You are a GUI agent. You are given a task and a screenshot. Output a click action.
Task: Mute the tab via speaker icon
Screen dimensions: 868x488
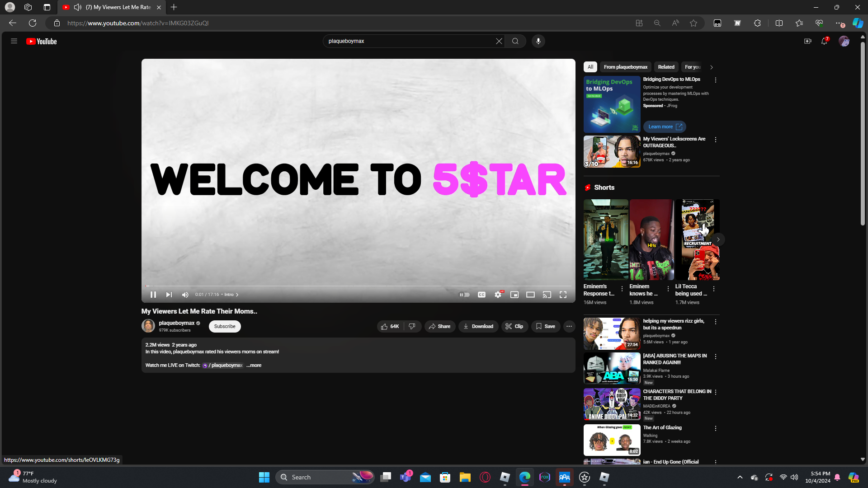coord(78,7)
